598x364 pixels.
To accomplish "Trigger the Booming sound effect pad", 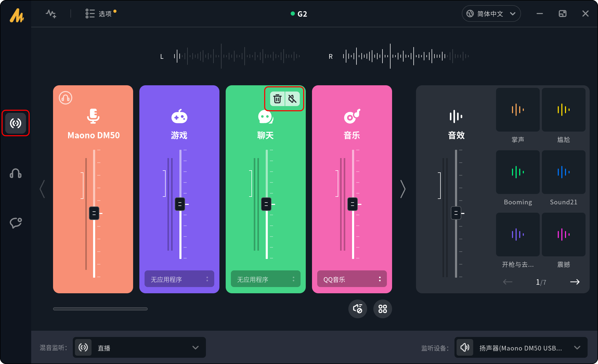I will click(x=518, y=172).
